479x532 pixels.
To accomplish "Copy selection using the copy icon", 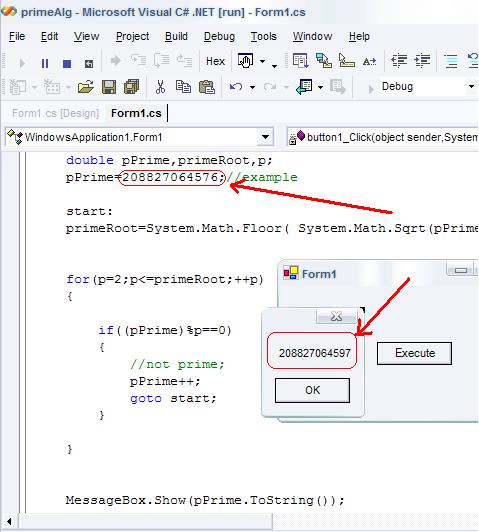I will click(183, 87).
